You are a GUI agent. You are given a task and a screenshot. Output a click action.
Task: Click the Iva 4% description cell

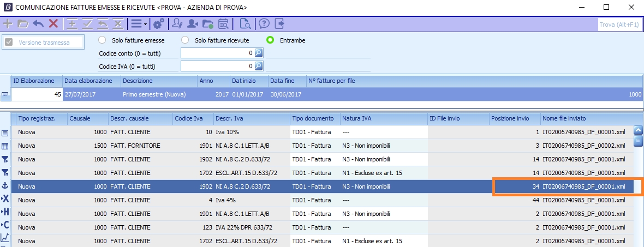[252, 200]
